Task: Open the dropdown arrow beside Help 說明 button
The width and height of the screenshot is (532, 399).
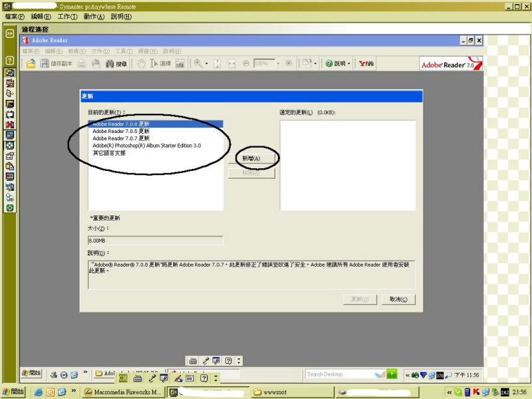Action: pyautogui.click(x=348, y=63)
